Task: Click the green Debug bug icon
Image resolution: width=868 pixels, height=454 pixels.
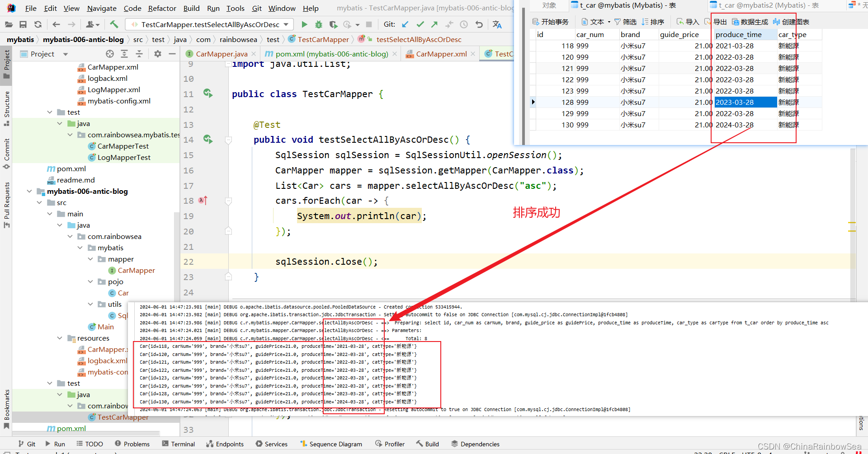Action: pyautogui.click(x=319, y=24)
